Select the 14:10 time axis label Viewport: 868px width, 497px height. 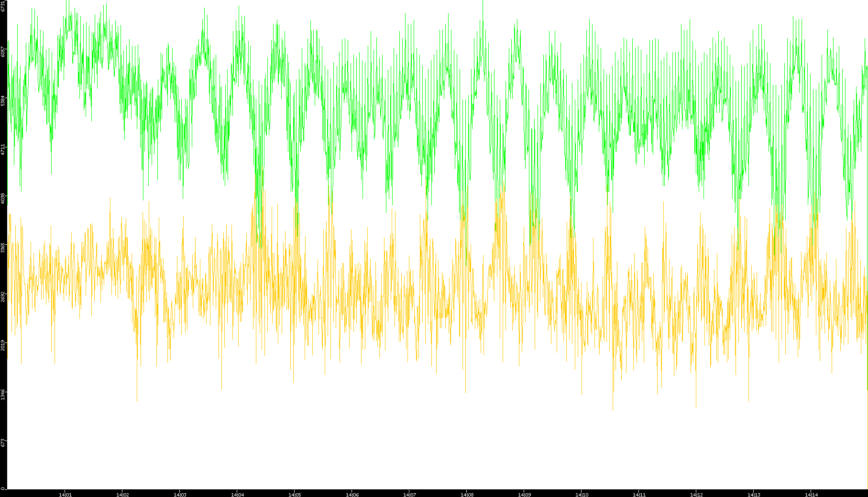(x=582, y=495)
